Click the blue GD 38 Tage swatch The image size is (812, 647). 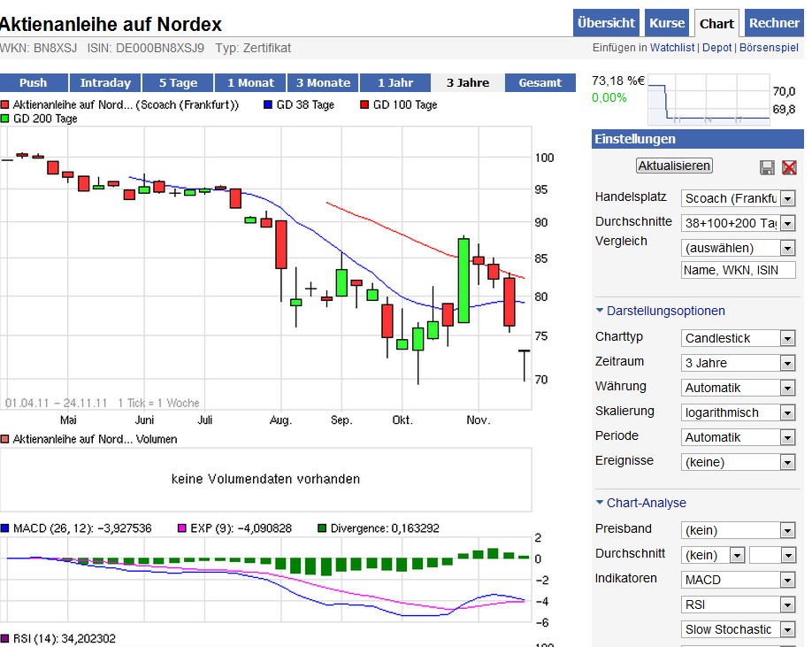click(268, 104)
